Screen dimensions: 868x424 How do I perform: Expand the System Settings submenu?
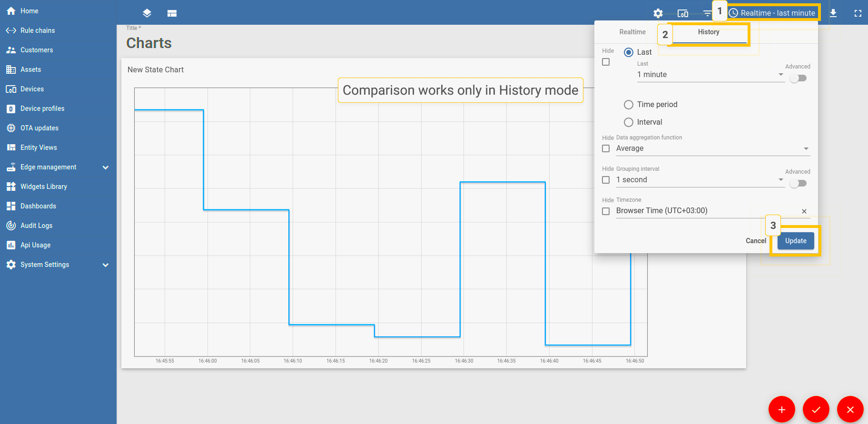(x=106, y=265)
